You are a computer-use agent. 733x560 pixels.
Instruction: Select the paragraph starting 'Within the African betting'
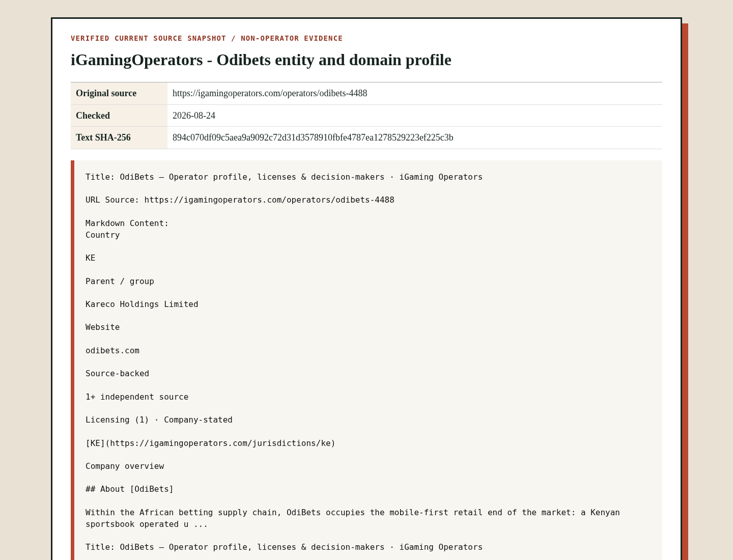tap(353, 518)
